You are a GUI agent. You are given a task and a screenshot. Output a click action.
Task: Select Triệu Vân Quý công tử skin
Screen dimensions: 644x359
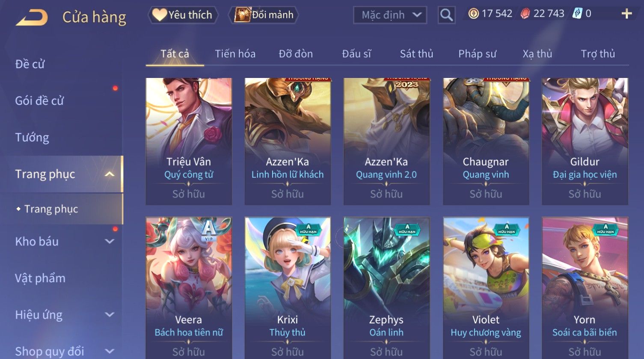[189, 141]
